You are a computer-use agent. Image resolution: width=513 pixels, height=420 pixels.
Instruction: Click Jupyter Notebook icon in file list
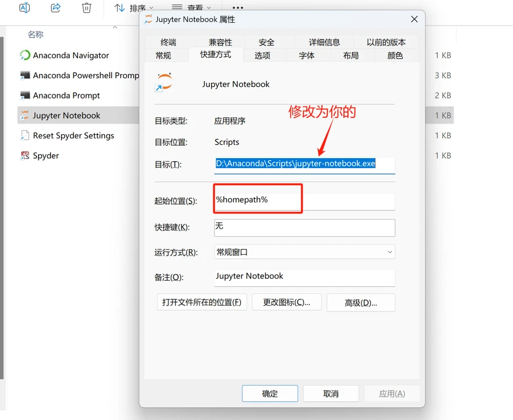(x=25, y=116)
